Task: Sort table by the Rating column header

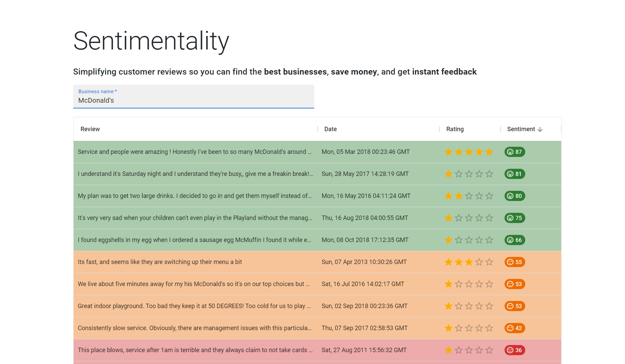Action: [x=455, y=129]
